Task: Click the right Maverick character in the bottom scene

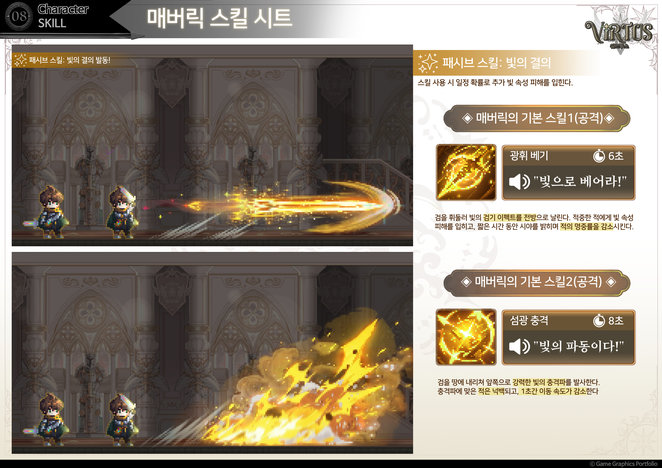Action: tap(122, 419)
